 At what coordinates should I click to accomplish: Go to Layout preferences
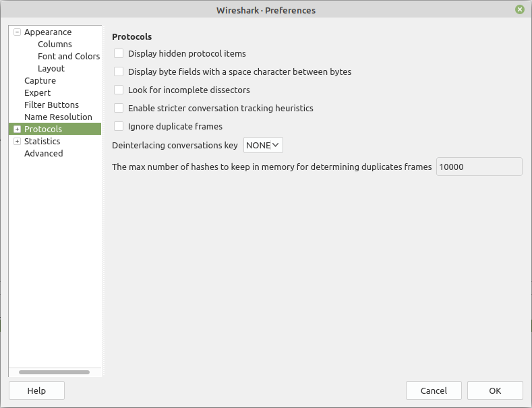coord(51,69)
